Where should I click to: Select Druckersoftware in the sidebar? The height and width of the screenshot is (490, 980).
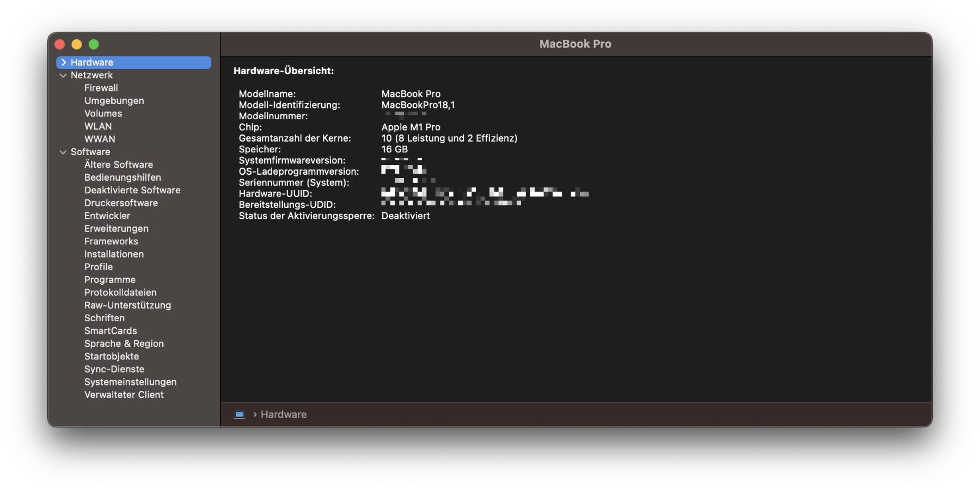coord(121,203)
